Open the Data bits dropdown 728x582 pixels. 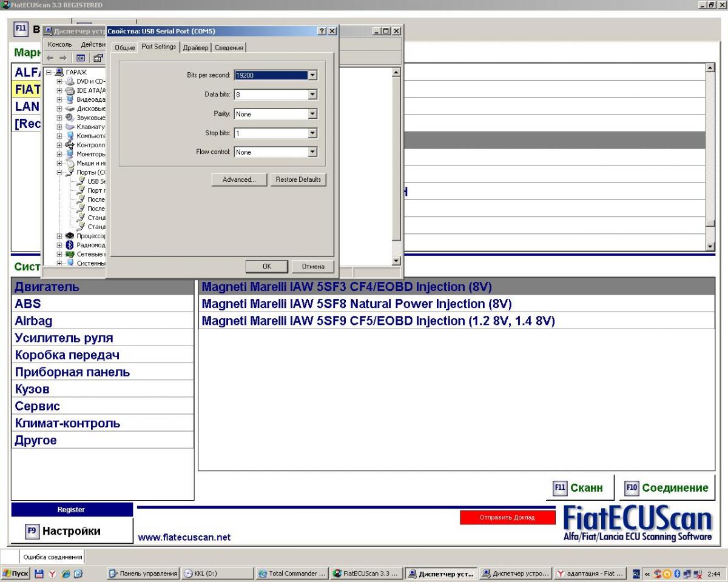click(312, 95)
